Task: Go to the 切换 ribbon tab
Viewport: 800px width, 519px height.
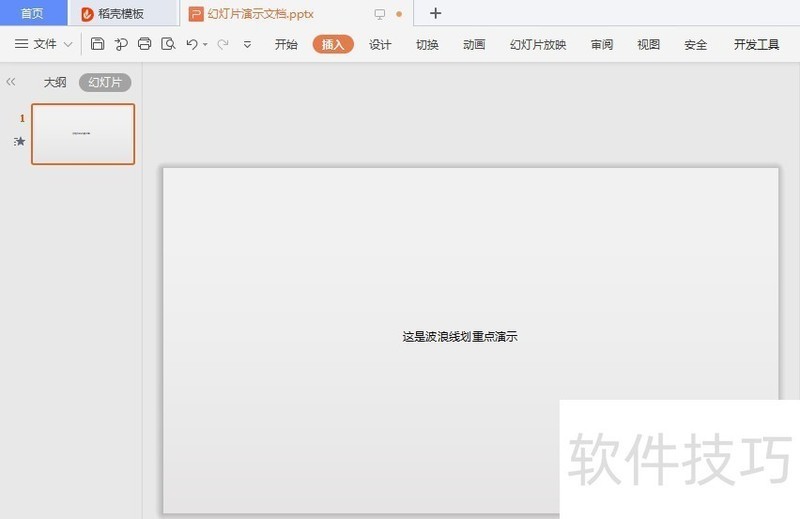Action: tap(427, 44)
